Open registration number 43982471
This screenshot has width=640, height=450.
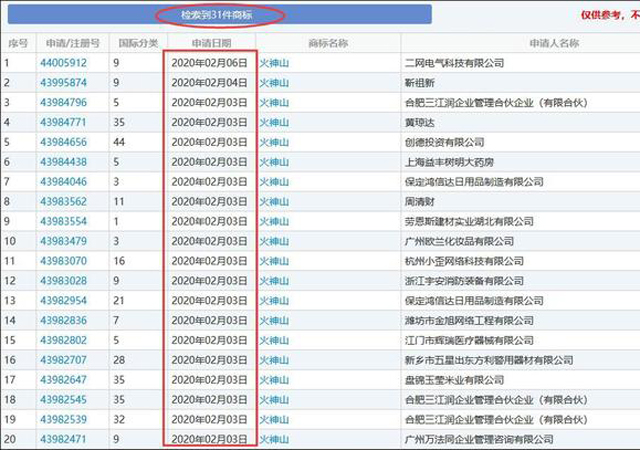point(63,439)
